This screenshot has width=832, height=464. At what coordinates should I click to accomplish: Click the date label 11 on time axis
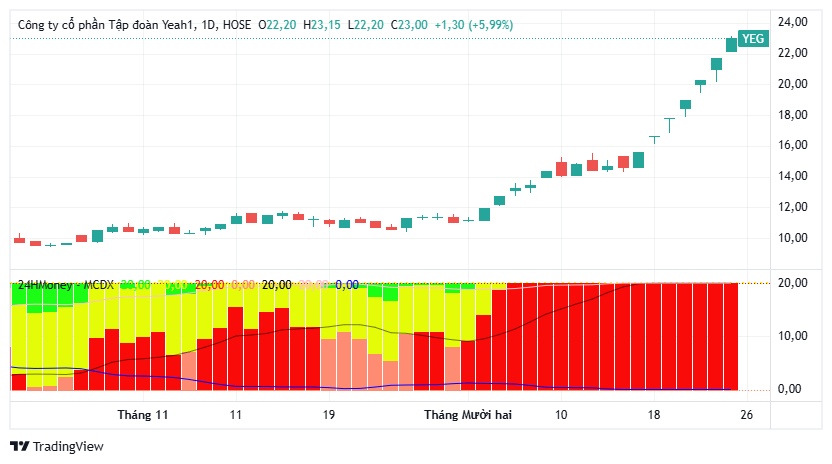236,415
